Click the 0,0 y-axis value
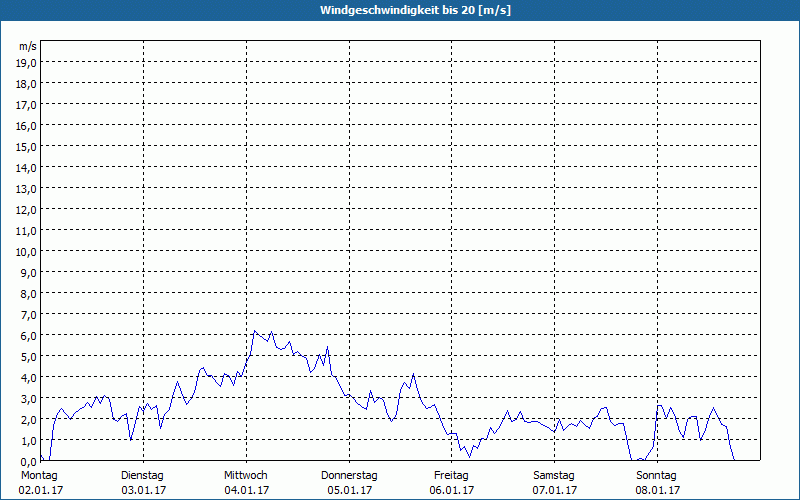800x500 pixels. pyautogui.click(x=29, y=462)
